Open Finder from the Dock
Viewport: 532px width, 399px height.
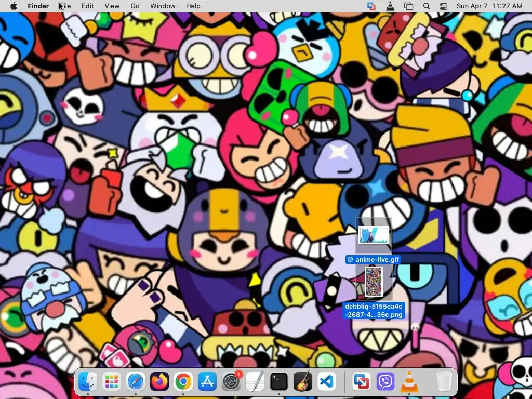point(87,381)
